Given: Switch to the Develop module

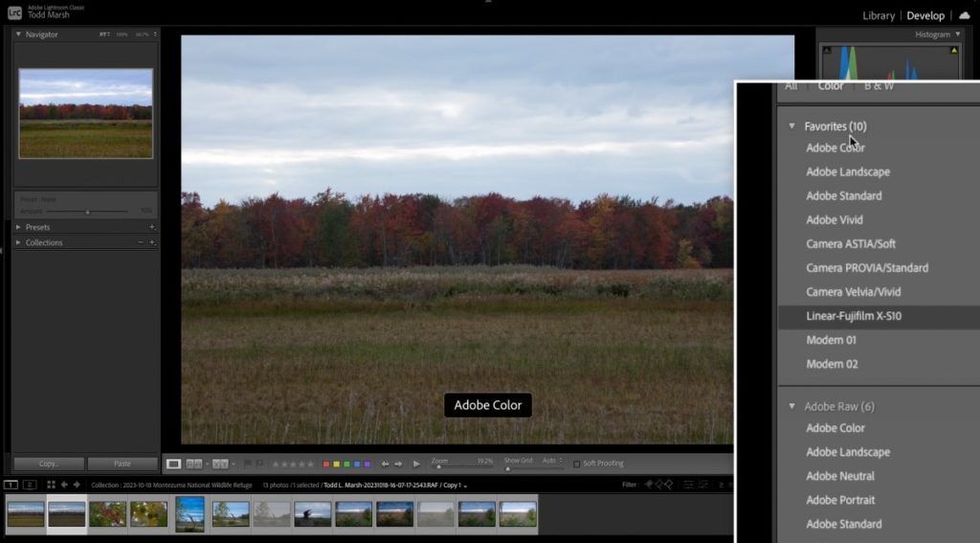Looking at the screenshot, I should [925, 15].
